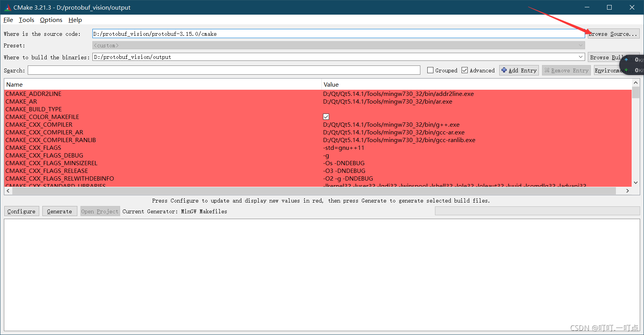Select the CMAKE_CXX_FLAGS_RELEASE entry
The width and height of the screenshot is (644, 335).
[47, 171]
